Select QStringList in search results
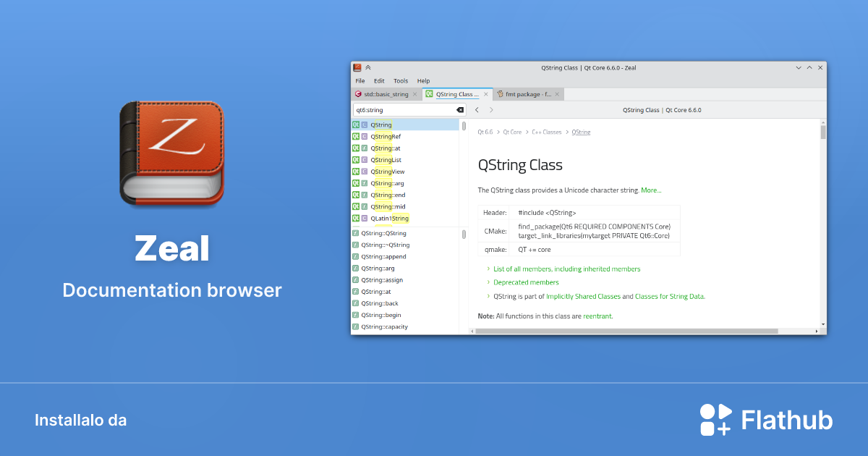 [386, 160]
